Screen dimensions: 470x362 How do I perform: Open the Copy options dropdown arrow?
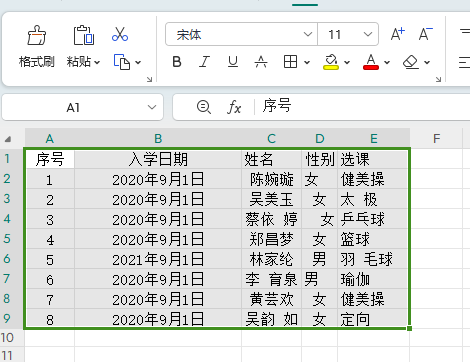point(138,62)
